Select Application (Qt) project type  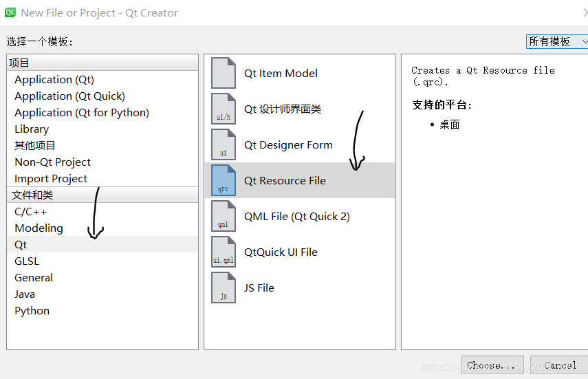tap(102, 80)
